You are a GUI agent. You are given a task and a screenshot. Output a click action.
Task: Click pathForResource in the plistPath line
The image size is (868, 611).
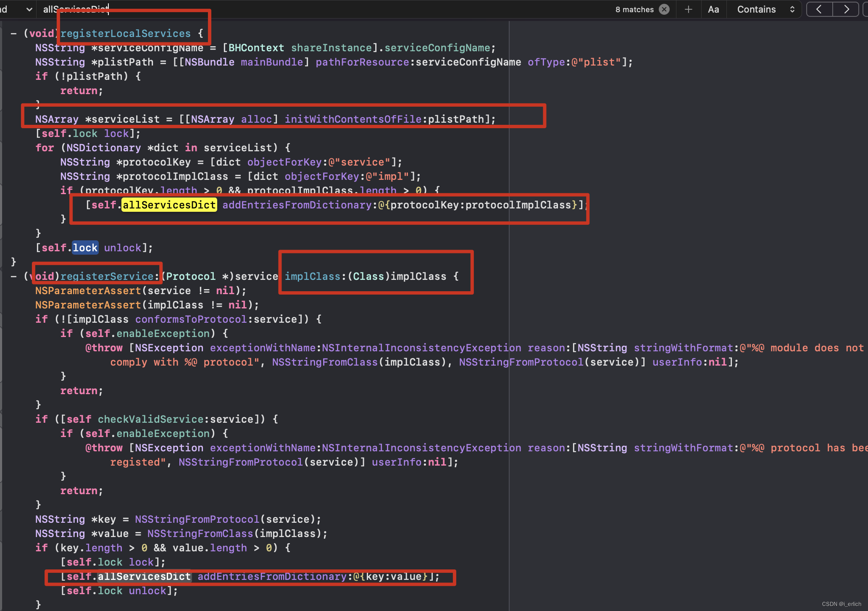tap(362, 62)
